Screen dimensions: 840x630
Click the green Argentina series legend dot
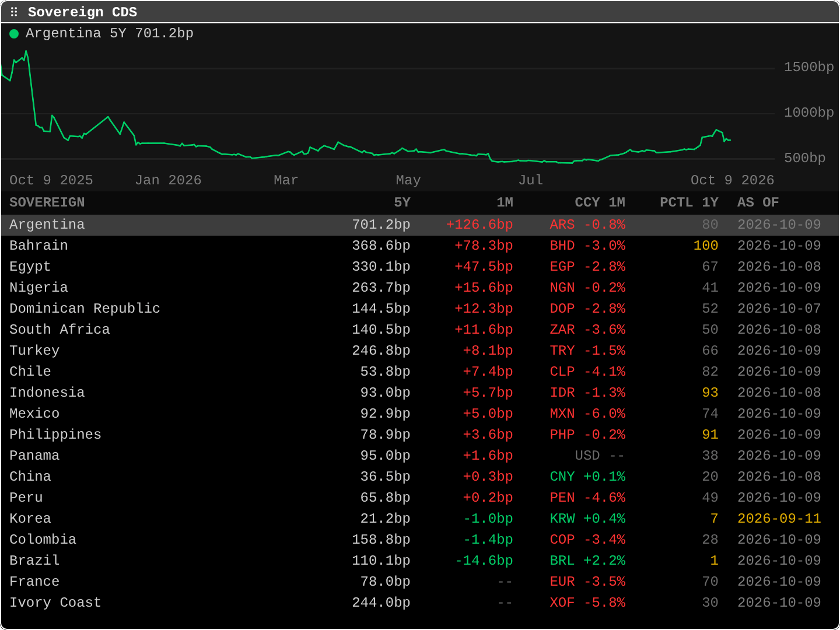pos(14,34)
